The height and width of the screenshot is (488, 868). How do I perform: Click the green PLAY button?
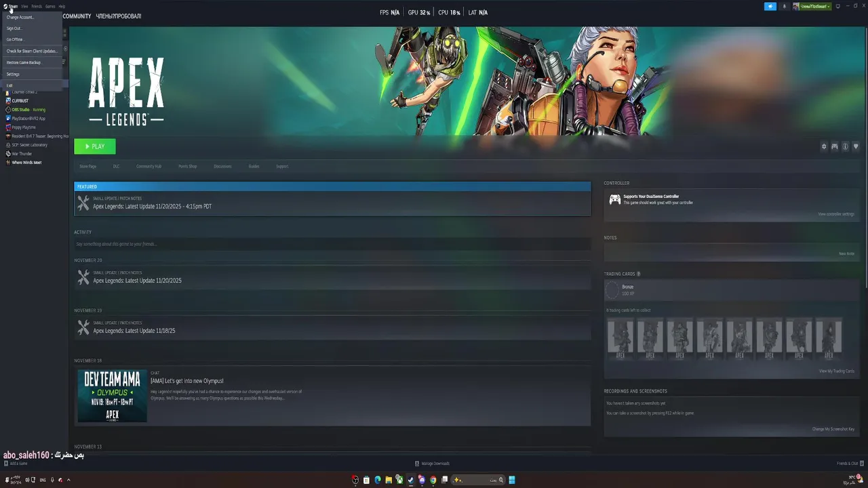tap(95, 146)
